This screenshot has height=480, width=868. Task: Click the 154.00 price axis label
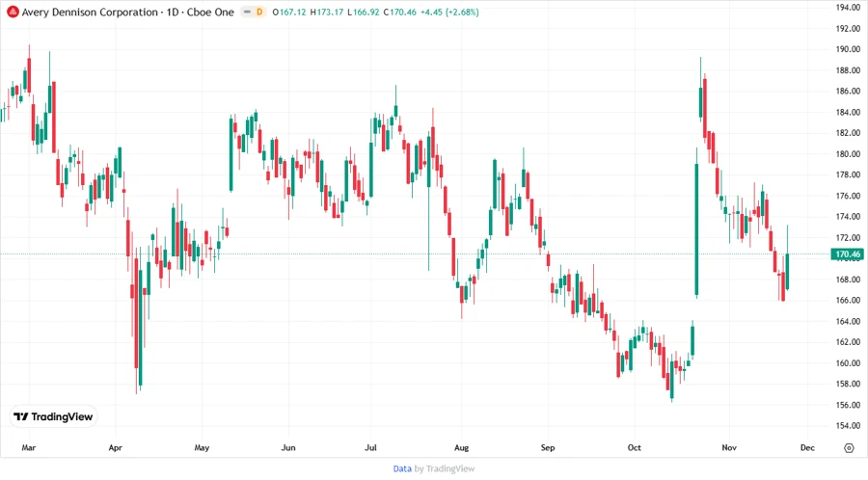point(848,425)
